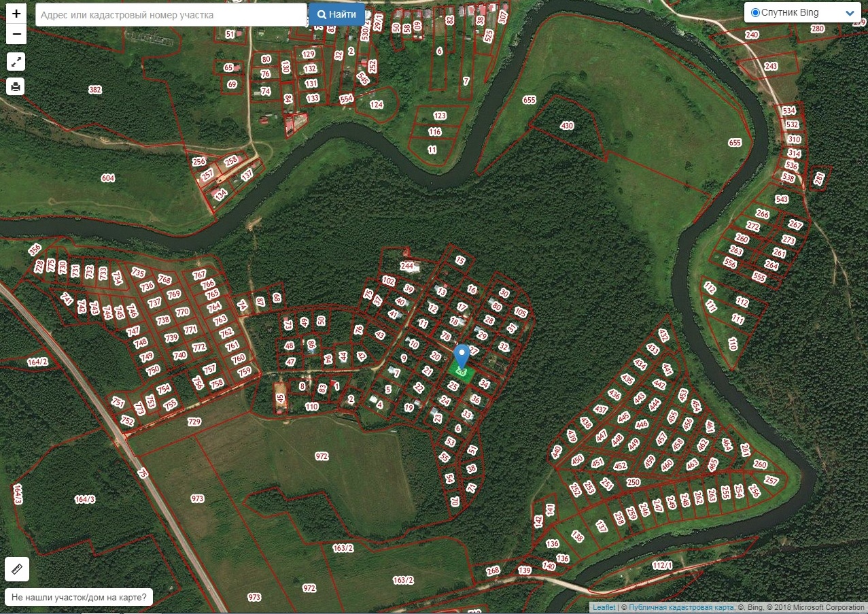This screenshot has height=614, width=868.
Task: Select parcel labeled 604
Action: tap(107, 178)
